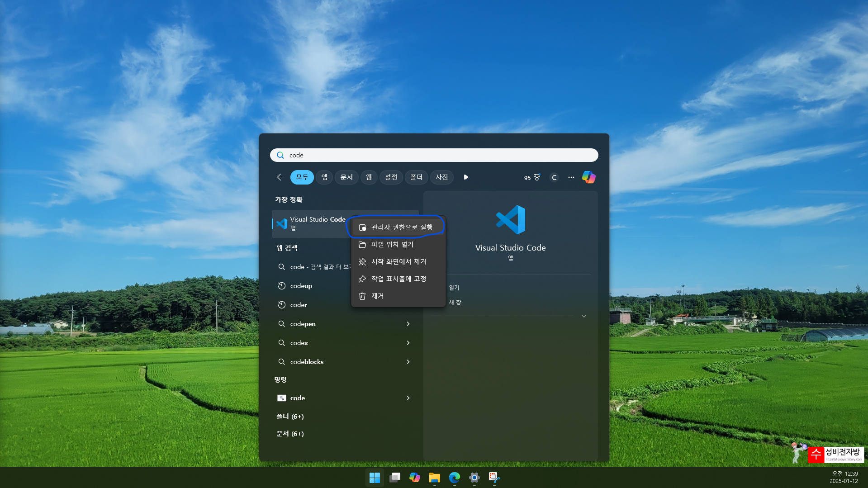The height and width of the screenshot is (488, 868).
Task: Expand the codeblocks suggestion chevron
Action: pyautogui.click(x=408, y=362)
